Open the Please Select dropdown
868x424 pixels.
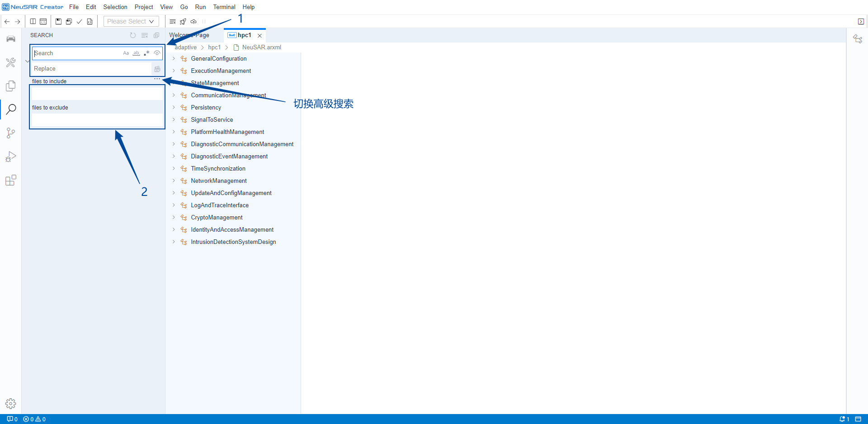click(131, 21)
